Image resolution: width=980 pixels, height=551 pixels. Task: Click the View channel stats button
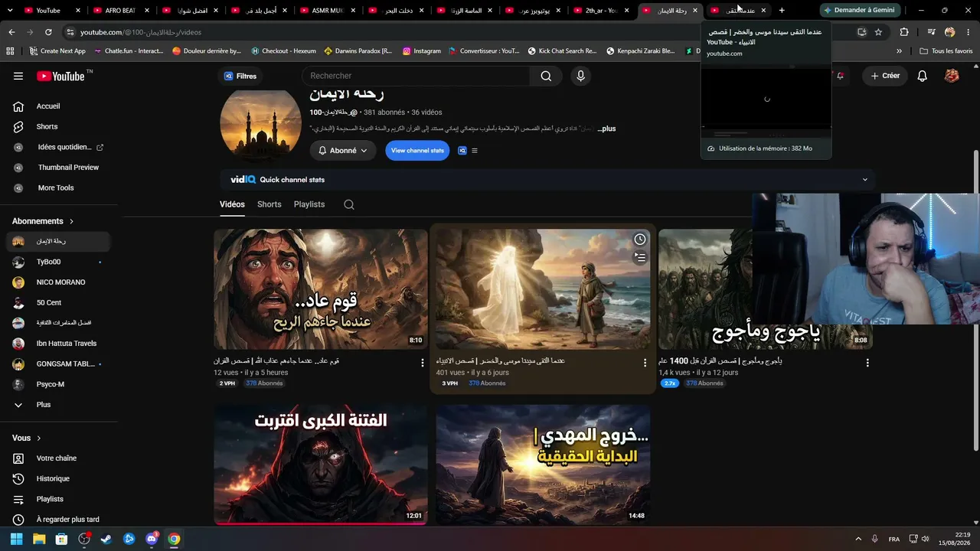tap(417, 151)
